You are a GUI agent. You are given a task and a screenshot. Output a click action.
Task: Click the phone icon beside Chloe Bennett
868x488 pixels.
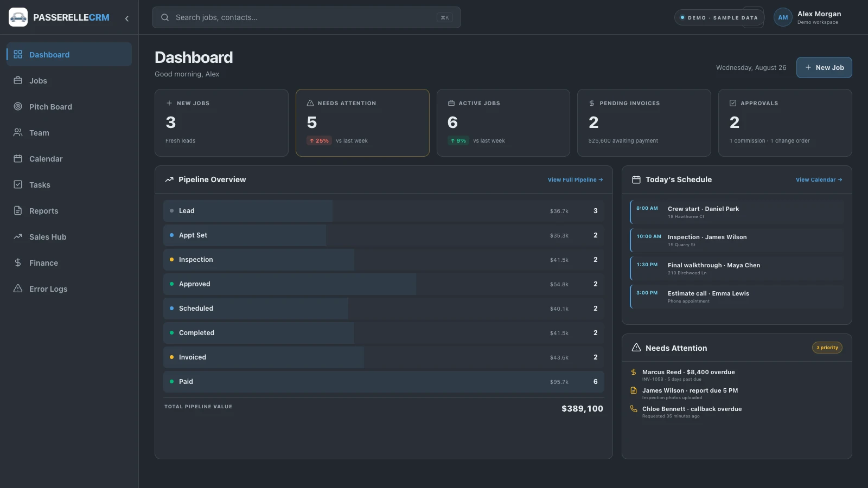[634, 409]
